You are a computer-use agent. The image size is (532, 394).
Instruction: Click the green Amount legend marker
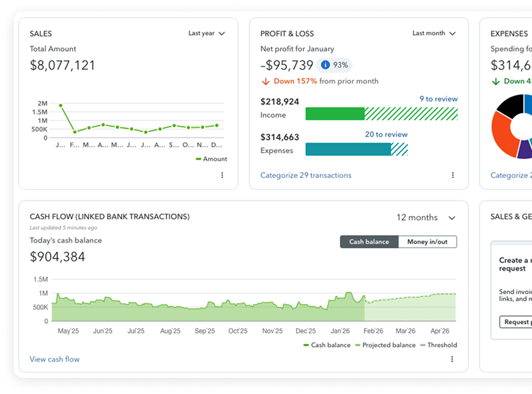(199, 159)
